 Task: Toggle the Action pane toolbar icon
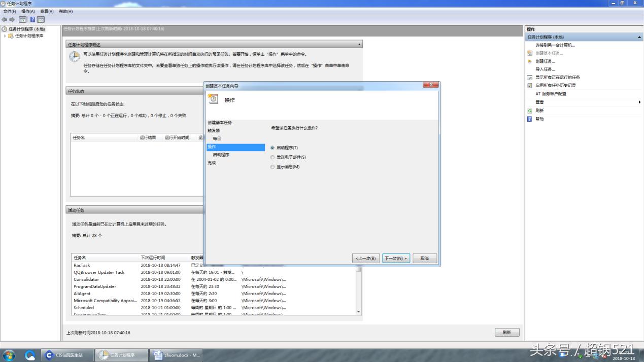click(x=41, y=19)
